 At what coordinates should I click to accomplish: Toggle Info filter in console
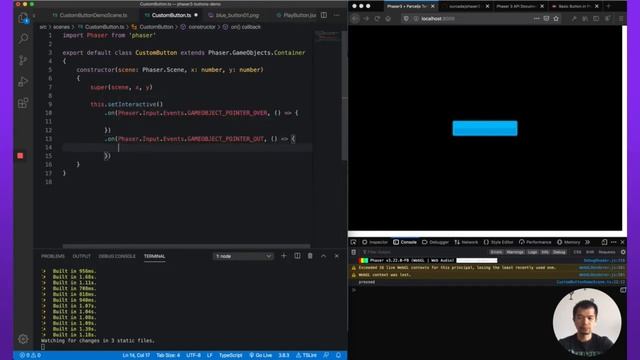tap(545, 252)
